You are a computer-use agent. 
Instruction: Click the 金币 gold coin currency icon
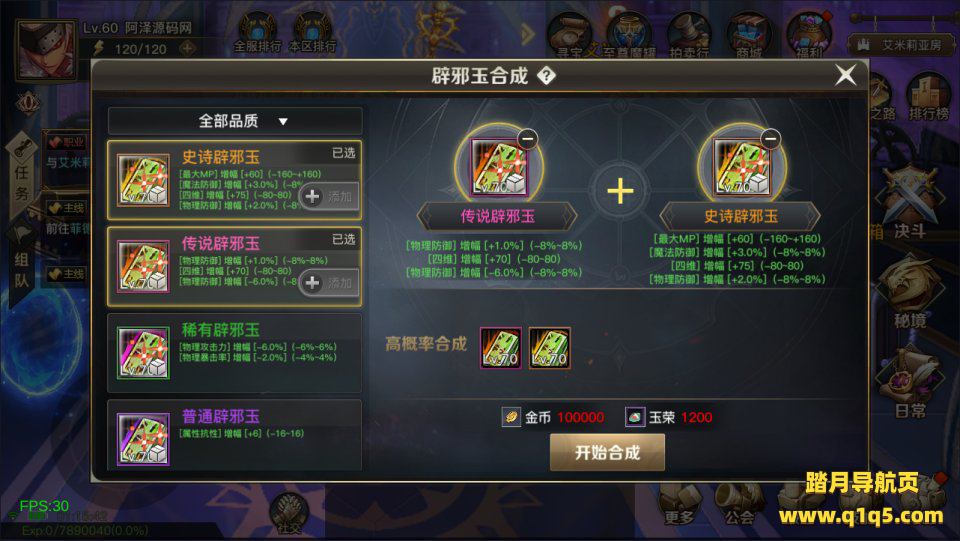coord(511,417)
